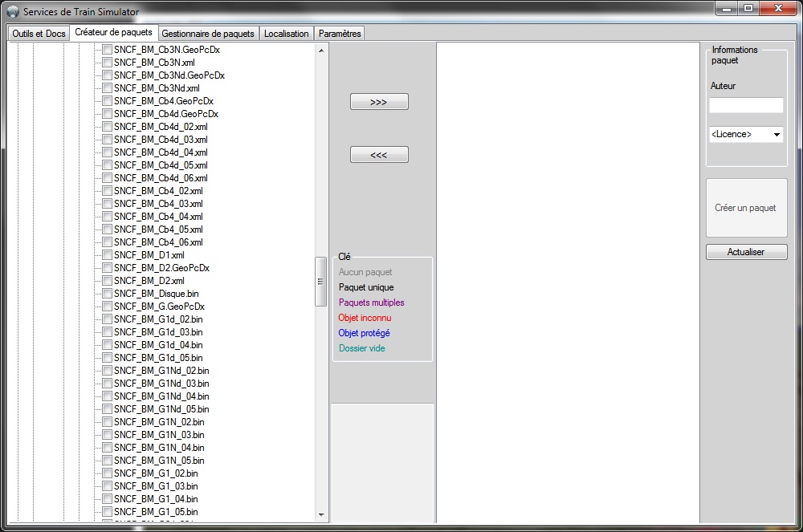Screen dimensions: 803x532
Task: Click the file list scrollbar thumb
Action: pyautogui.click(x=320, y=282)
